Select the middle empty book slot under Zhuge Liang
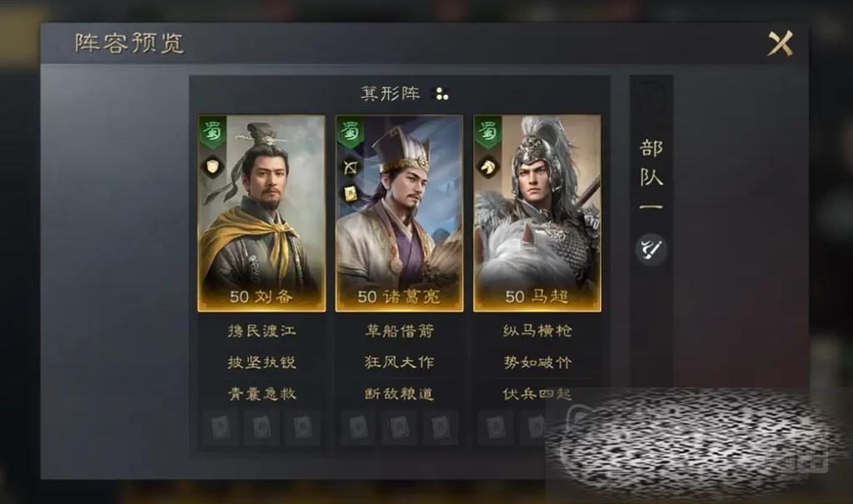 399,428
